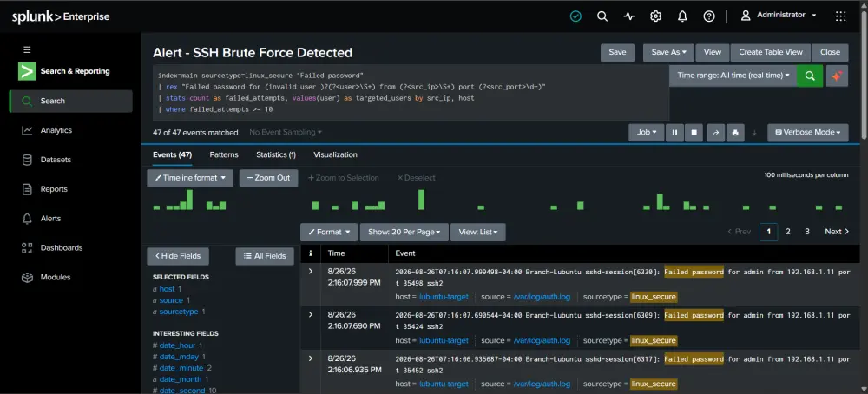Sort by the Time column header
868x394 pixels.
pos(336,253)
